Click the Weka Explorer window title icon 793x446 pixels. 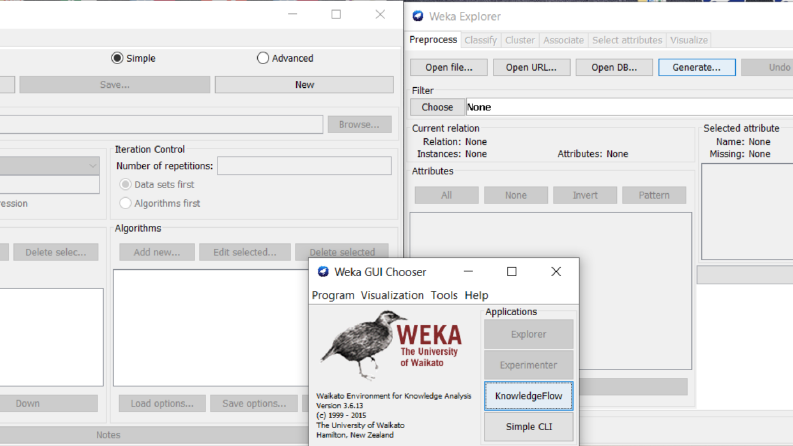click(x=418, y=16)
